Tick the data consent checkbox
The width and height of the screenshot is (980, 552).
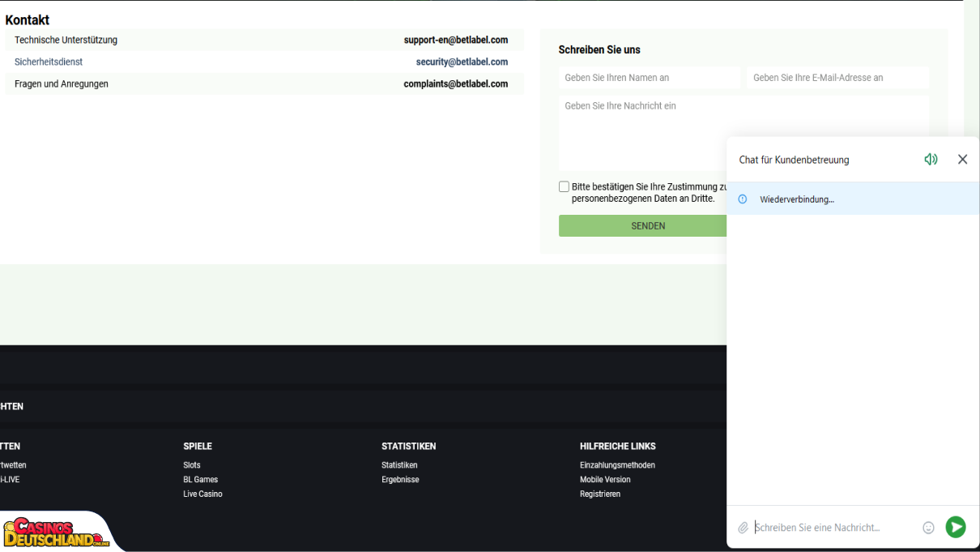pos(564,186)
